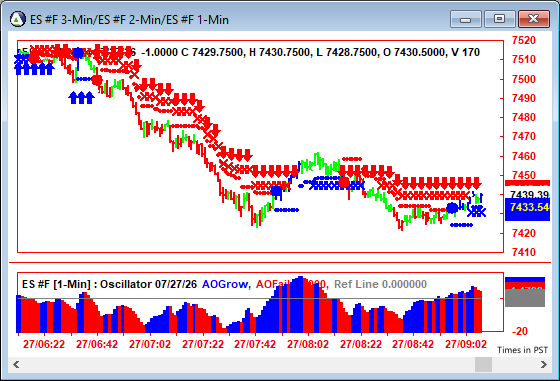
Task: Click the 27/08:42 time axis label
Action: [413, 344]
